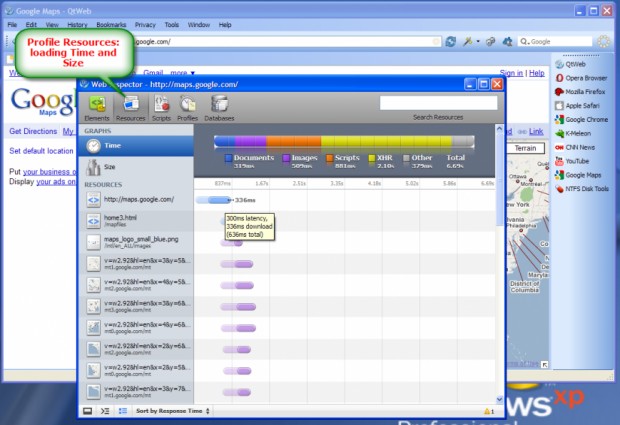
Task: Select the Size graph in the sidebar
Action: (x=136, y=167)
